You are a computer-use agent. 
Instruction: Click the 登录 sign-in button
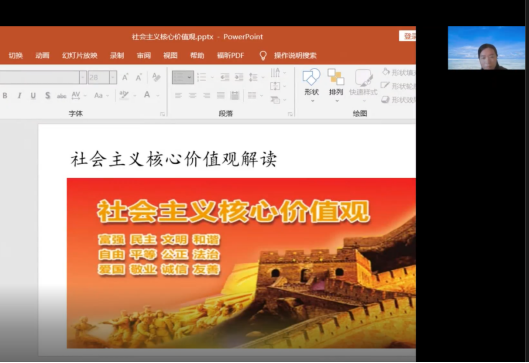[x=408, y=36]
